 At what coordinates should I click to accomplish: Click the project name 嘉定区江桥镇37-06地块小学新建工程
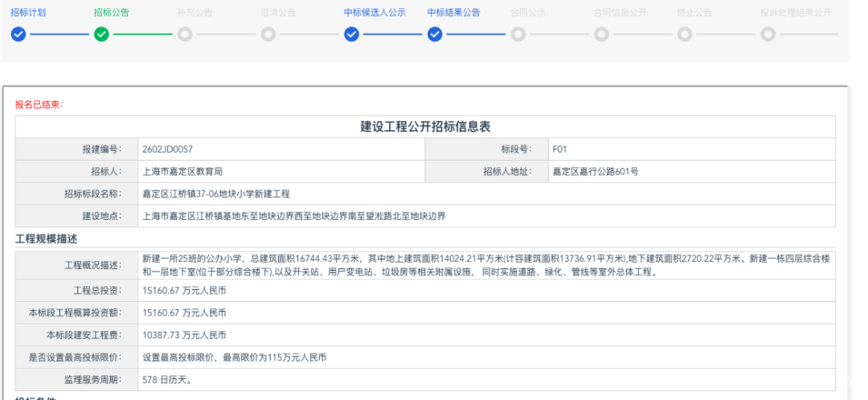tap(216, 194)
